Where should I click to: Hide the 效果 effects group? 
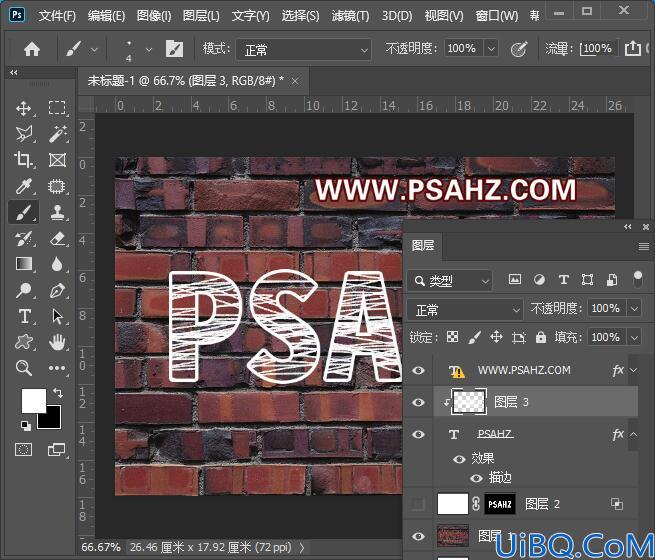459,459
